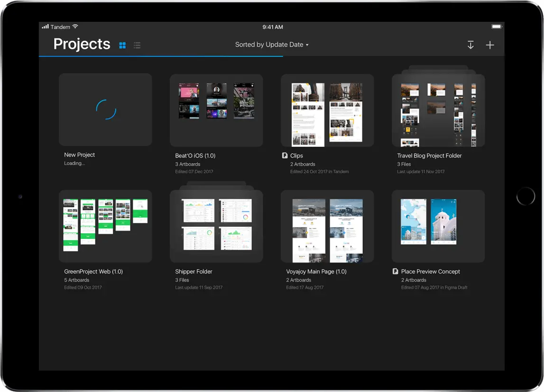
Task: Tap the plus icon to add project
Action: (490, 45)
